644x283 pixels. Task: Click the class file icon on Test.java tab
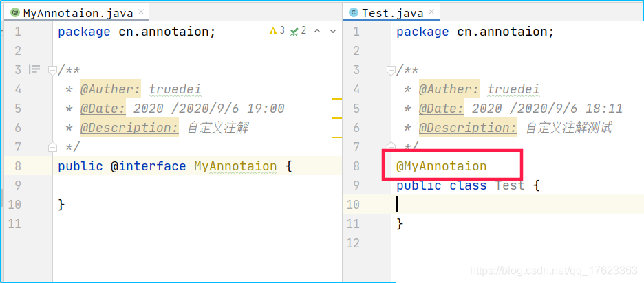353,13
